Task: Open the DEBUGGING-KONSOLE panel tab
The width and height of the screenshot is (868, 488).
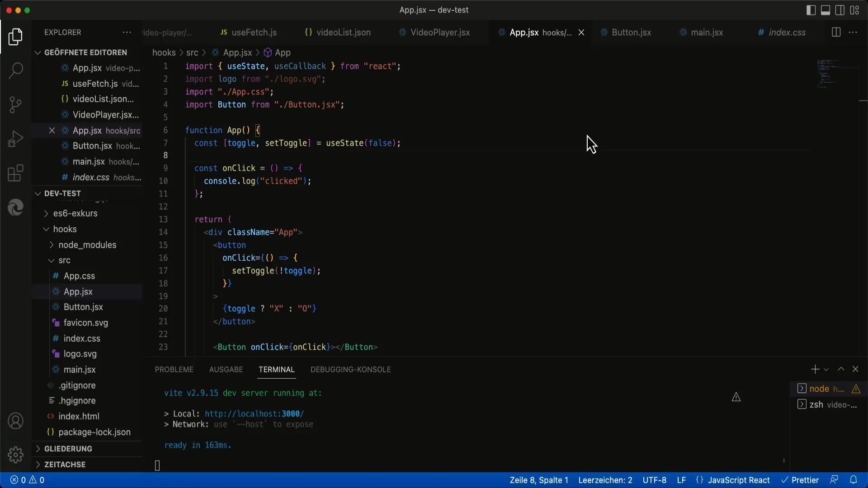Action: click(350, 370)
